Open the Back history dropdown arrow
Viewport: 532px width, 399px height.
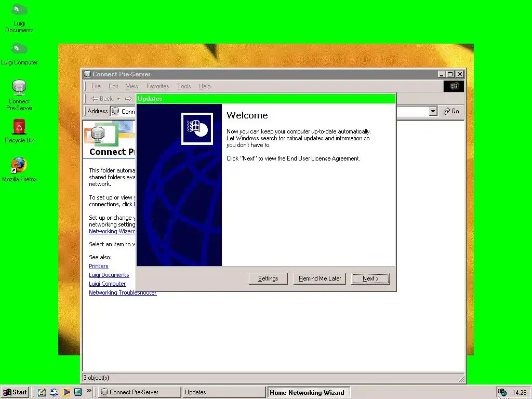pyautogui.click(x=119, y=99)
